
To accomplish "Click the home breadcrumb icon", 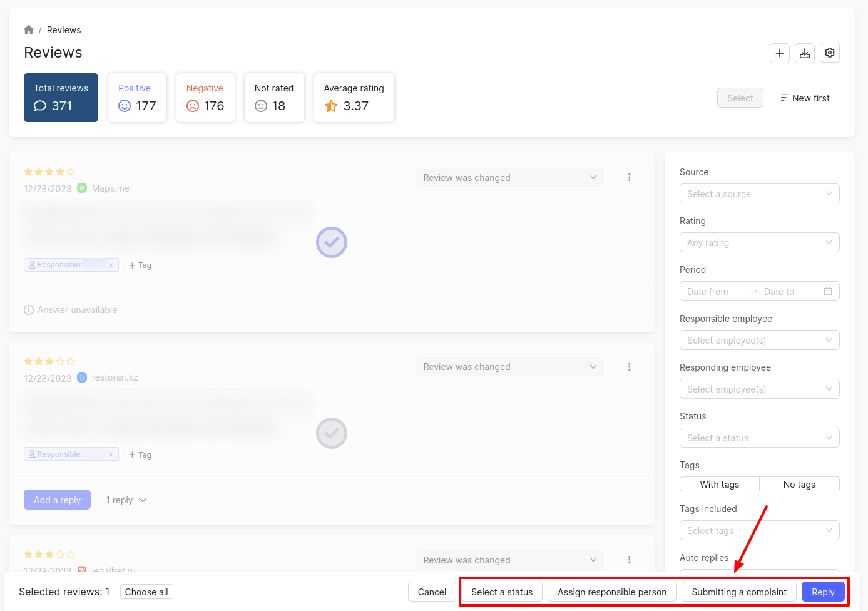I will point(29,30).
